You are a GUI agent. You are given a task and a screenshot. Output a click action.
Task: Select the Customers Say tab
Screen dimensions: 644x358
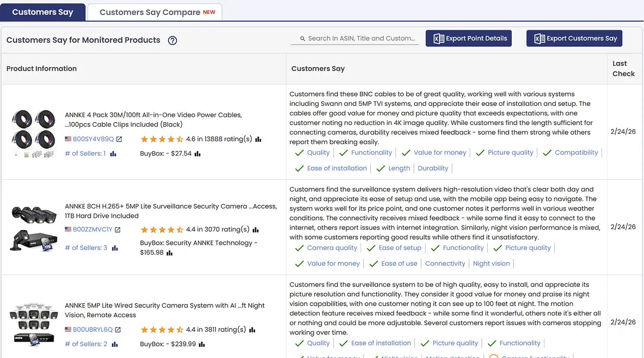click(x=43, y=12)
